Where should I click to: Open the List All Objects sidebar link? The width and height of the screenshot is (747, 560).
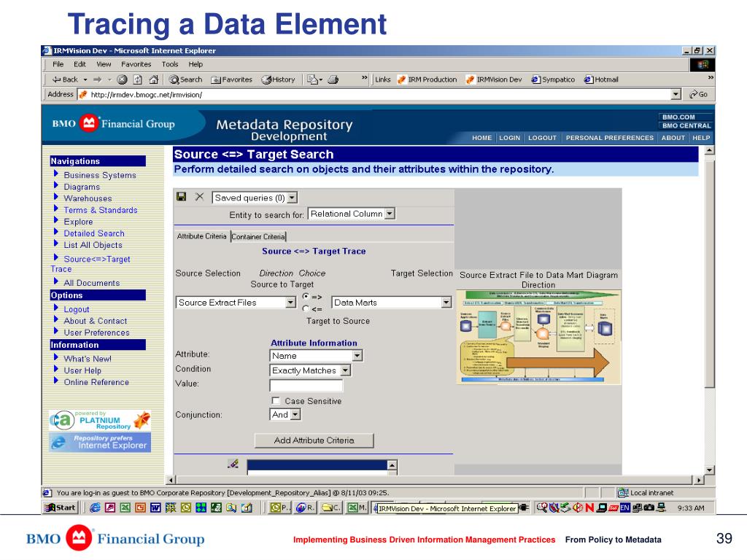point(93,245)
